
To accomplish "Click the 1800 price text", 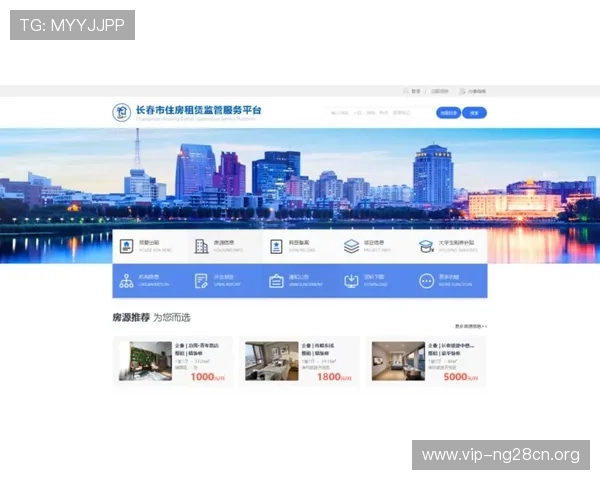I will 329,377.
